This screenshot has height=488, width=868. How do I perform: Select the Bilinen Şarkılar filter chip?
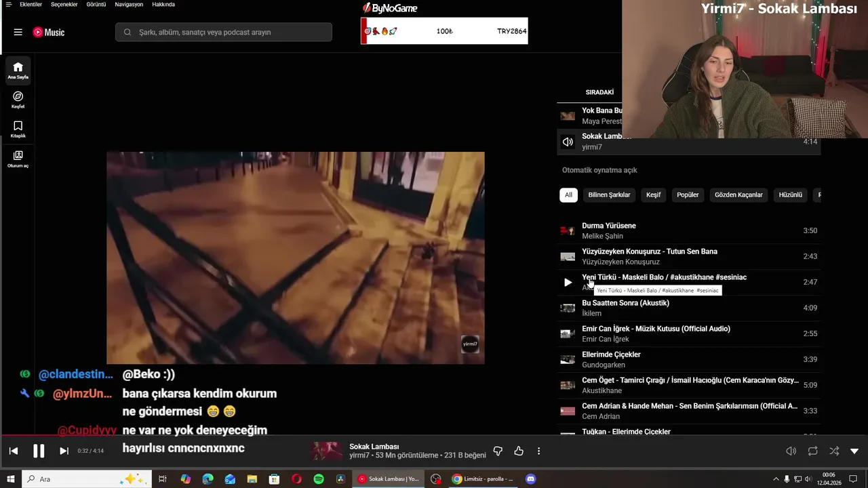coord(609,195)
